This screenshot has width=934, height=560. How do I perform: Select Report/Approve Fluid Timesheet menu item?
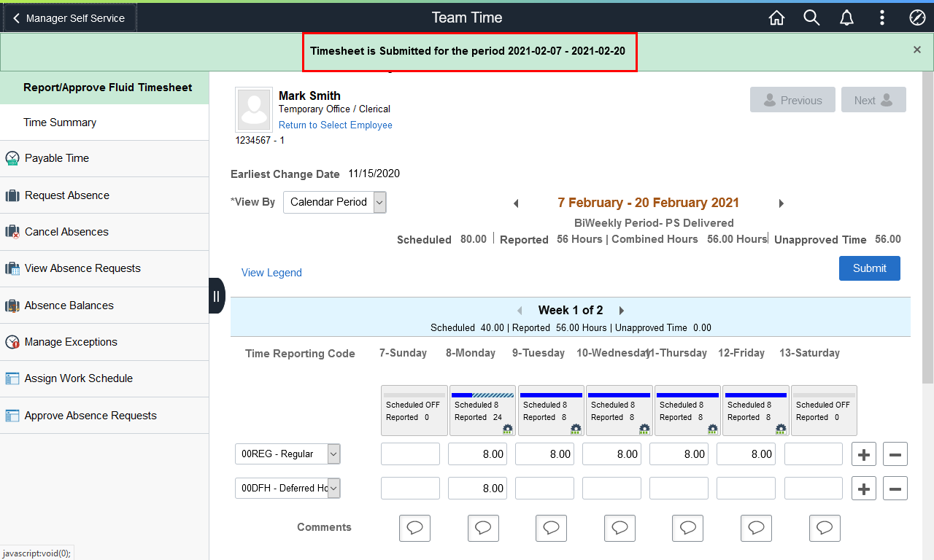tap(104, 87)
